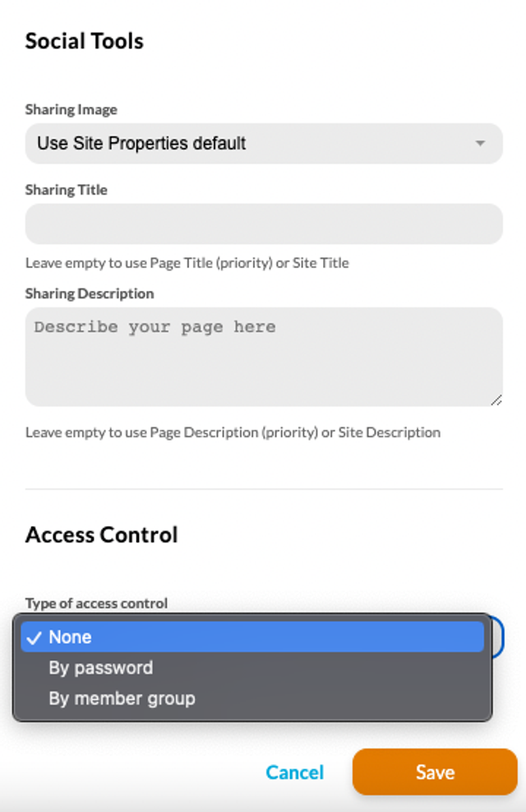
Task: Cancel the page settings dialog
Action: click(x=294, y=772)
